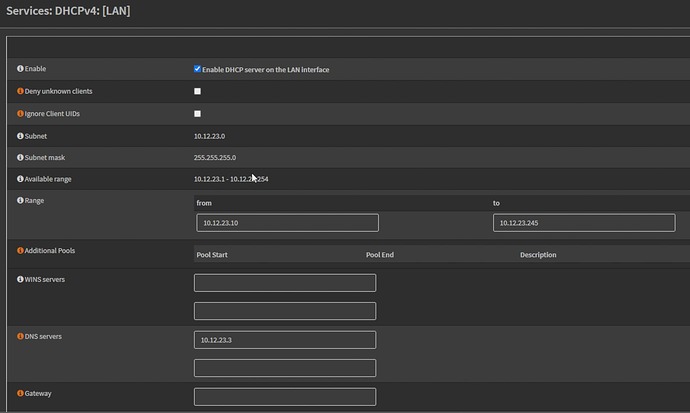Focus the second WINS servers field

(x=285, y=311)
